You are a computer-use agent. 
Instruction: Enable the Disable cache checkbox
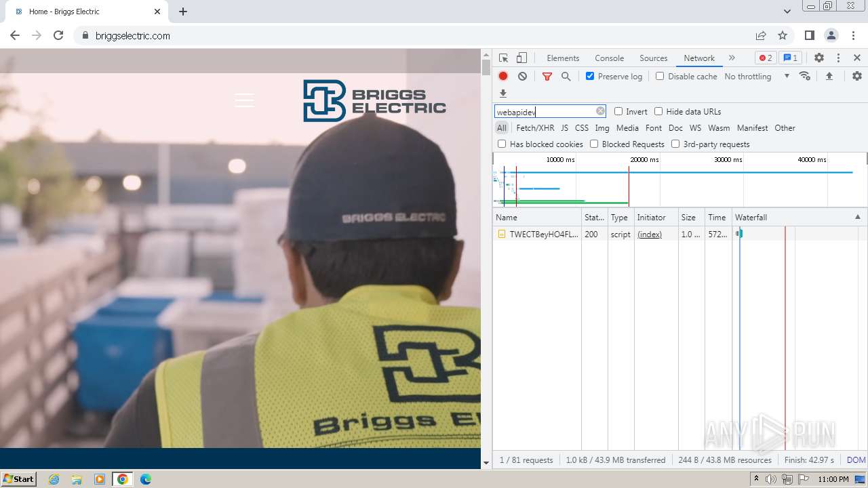tap(660, 77)
